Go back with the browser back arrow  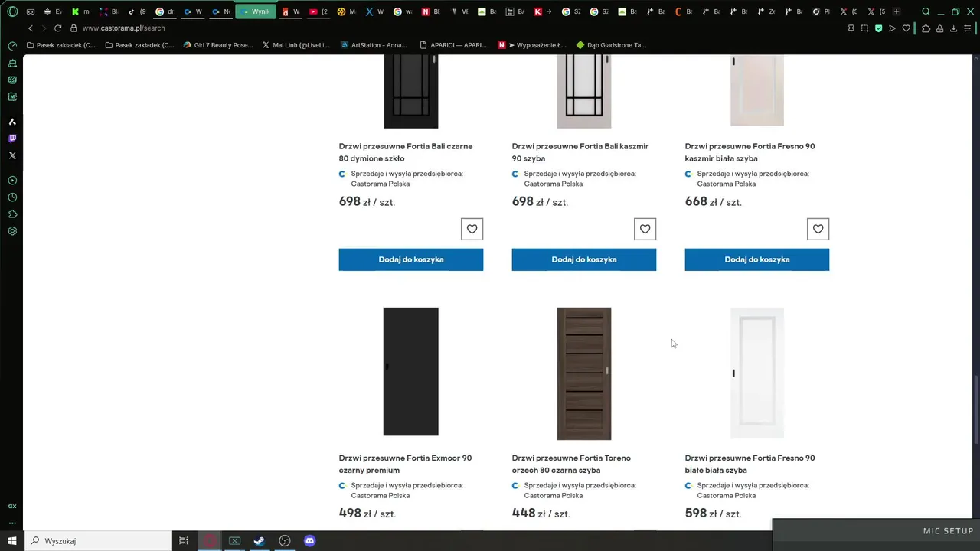tap(31, 28)
